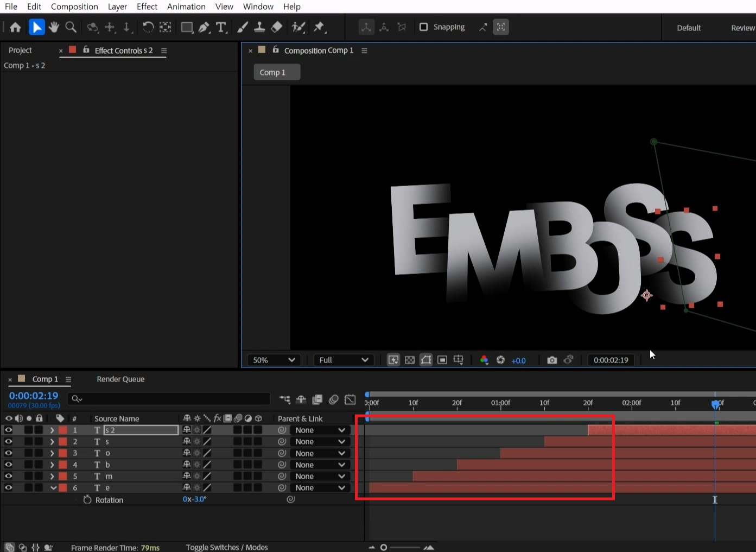The width and height of the screenshot is (756, 552).
Task: Choose Local Axis mode icon
Action: pos(366,27)
